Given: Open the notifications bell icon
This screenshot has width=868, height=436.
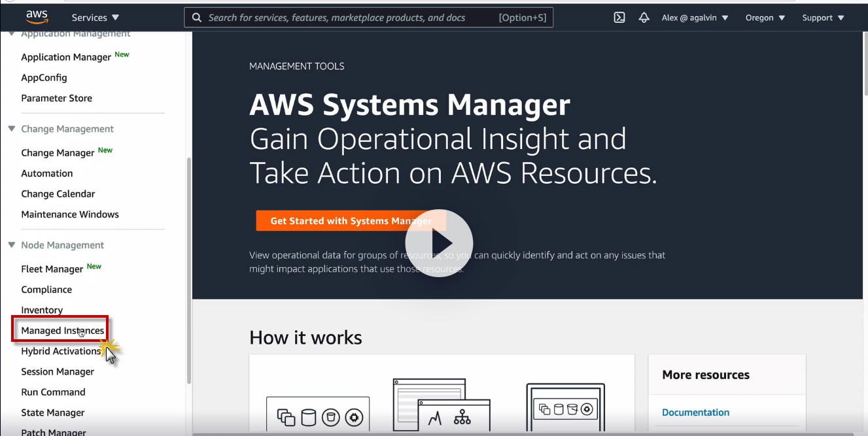Looking at the screenshot, I should coord(644,18).
